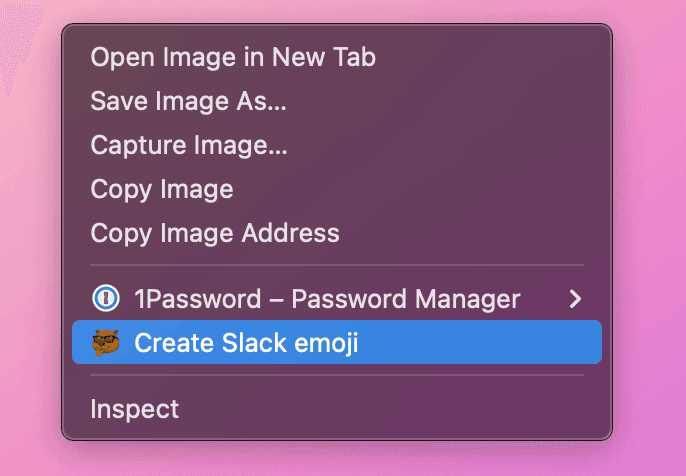Click the 1Password keyhole icon
Image resolution: width=686 pixels, height=476 pixels.
[105, 298]
